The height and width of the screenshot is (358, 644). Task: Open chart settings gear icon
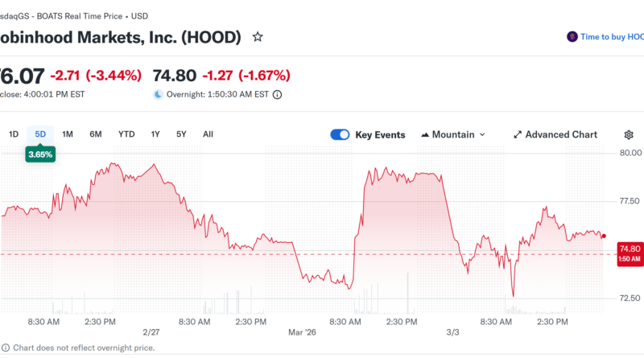point(629,135)
